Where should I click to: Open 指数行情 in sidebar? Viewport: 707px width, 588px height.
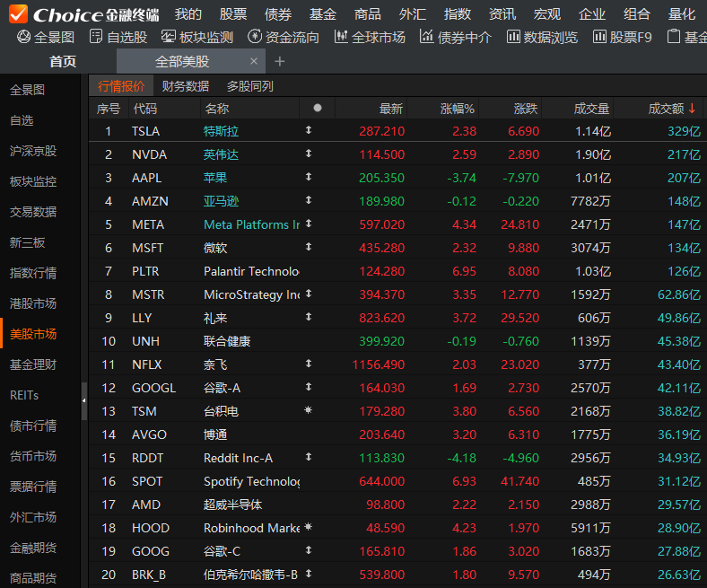(x=33, y=273)
